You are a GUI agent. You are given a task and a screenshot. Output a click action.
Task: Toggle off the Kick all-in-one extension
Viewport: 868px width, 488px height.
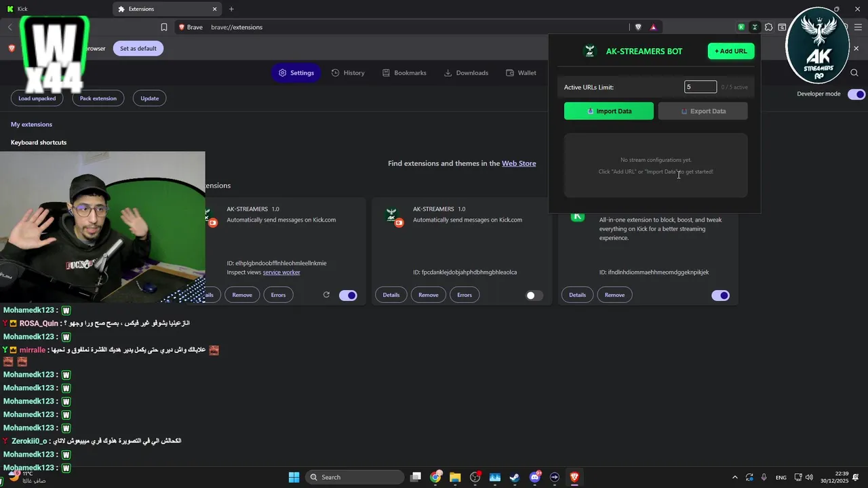click(720, 295)
